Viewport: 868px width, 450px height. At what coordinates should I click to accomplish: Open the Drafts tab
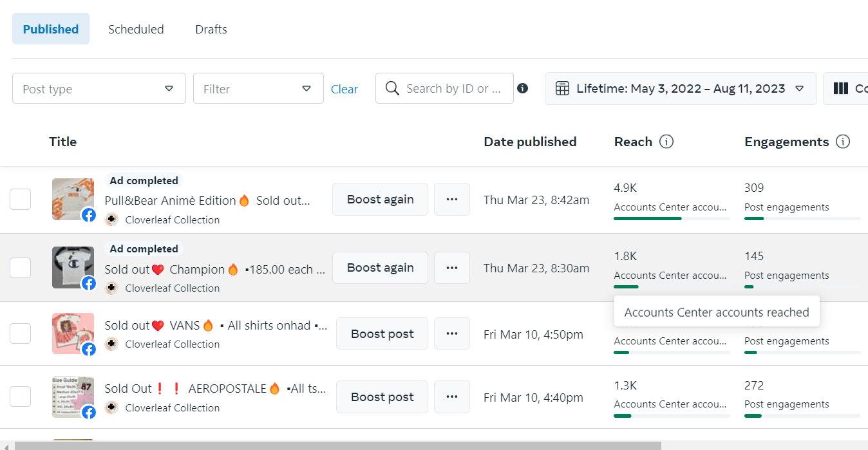coord(211,29)
